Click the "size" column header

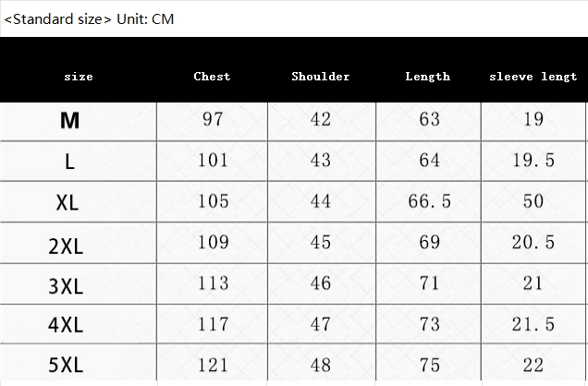(79, 77)
